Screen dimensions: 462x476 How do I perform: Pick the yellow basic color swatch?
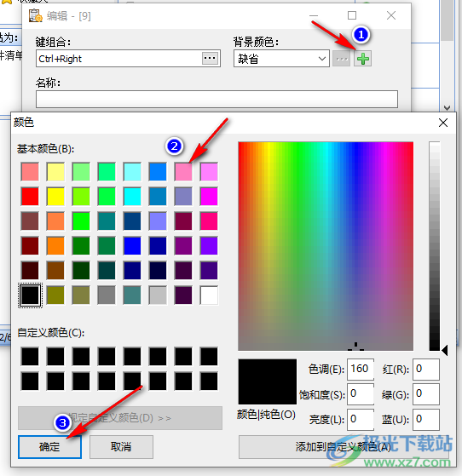55,197
